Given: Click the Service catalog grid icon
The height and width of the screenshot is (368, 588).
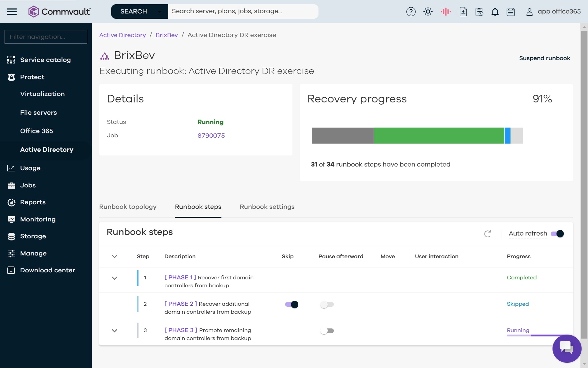Looking at the screenshot, I should pyautogui.click(x=11, y=60).
